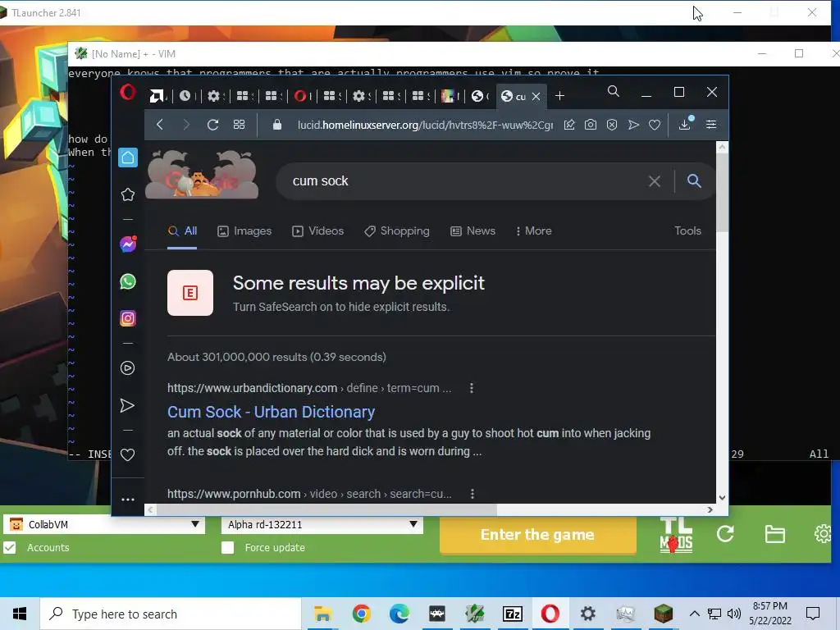840x630 pixels.
Task: Toggle the Accounts checkbox in TLauncher
Action: (10, 547)
